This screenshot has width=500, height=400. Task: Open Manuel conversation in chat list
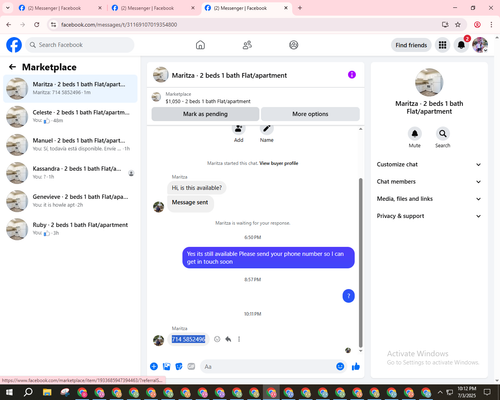70,145
